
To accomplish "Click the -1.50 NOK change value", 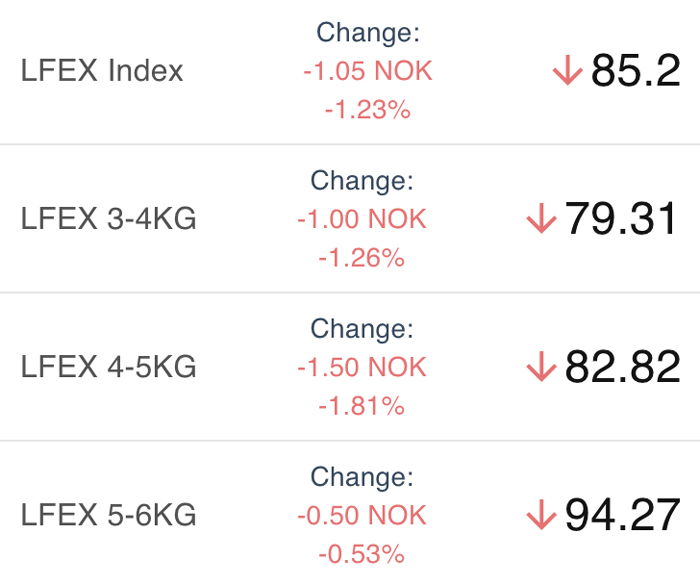I will [x=362, y=367].
